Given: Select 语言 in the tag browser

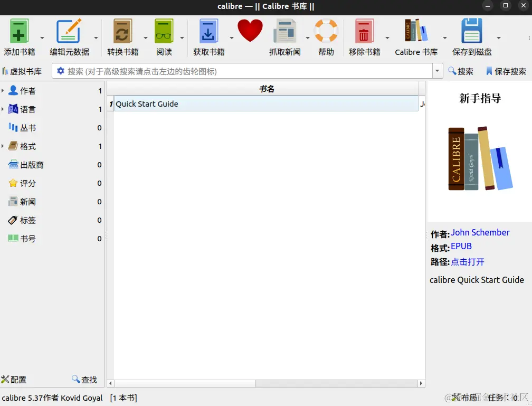Looking at the screenshot, I should [28, 109].
